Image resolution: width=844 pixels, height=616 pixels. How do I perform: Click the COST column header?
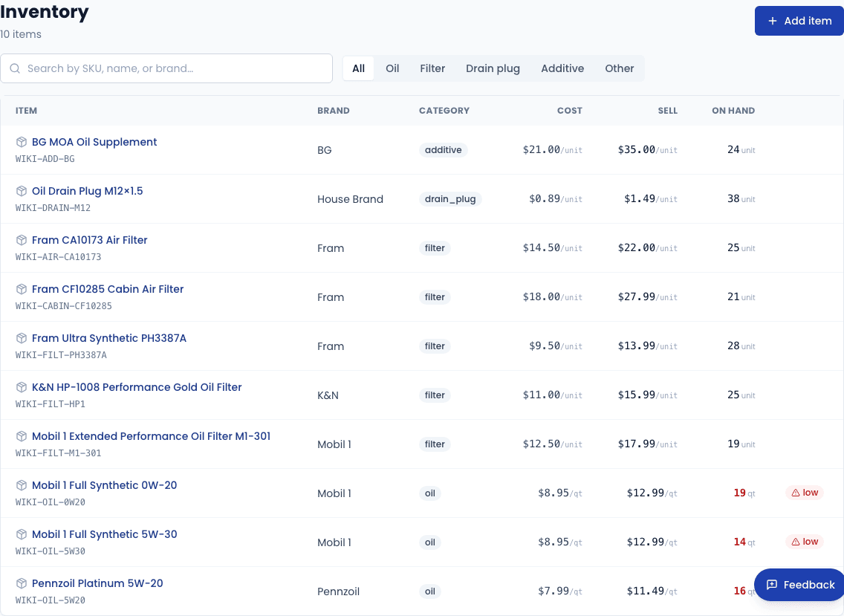point(570,111)
